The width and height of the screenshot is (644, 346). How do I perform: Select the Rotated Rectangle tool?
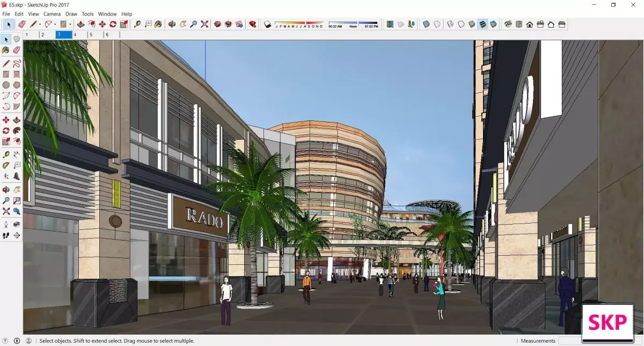tap(17, 74)
